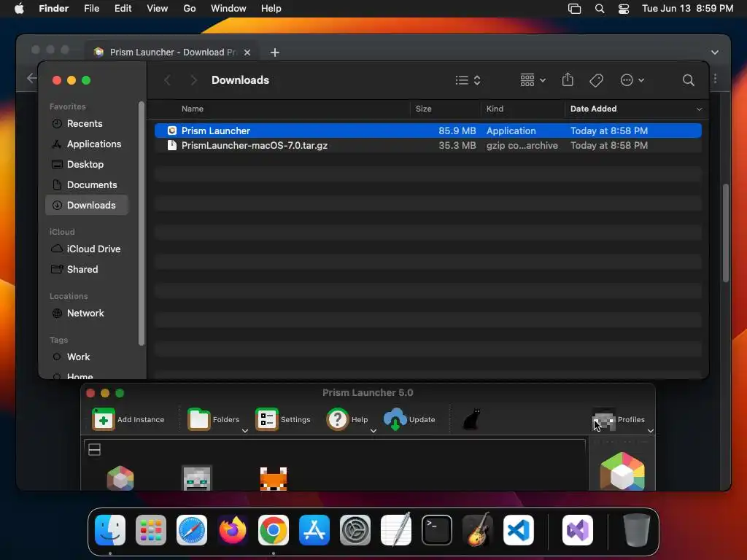Go forward in Finder navigation
Viewport: 747px width, 560px height.
pos(193,80)
